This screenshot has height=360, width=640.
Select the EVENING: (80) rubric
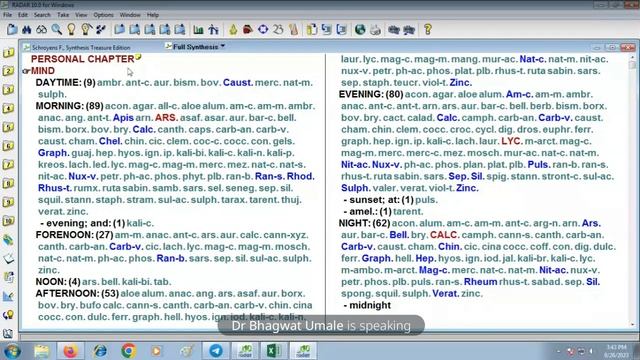[x=371, y=94]
